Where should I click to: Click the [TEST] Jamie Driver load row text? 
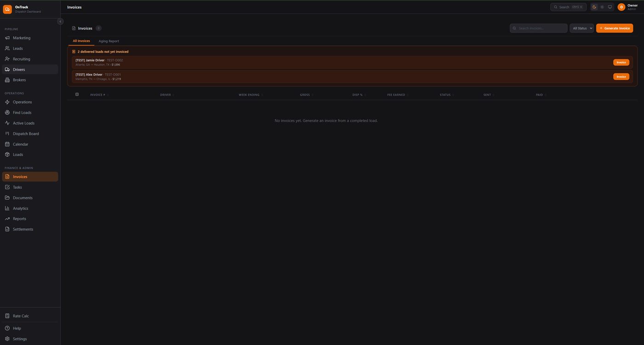click(x=90, y=60)
